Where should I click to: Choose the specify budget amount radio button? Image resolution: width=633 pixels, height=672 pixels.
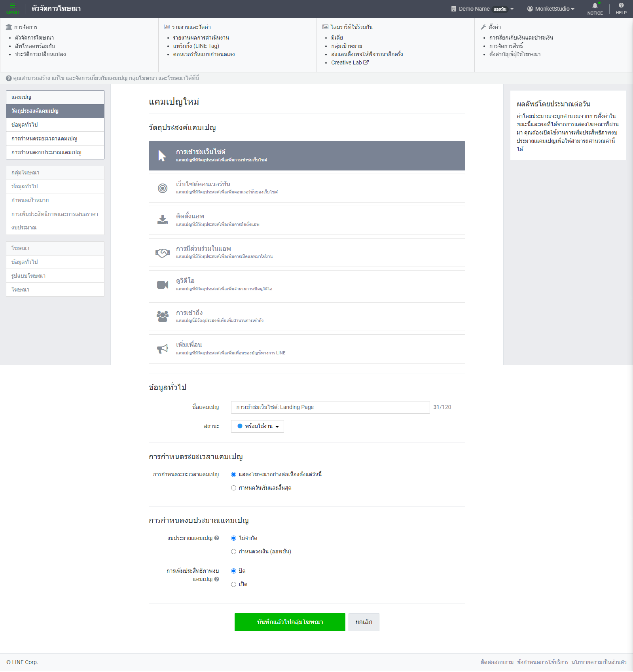[x=234, y=552]
